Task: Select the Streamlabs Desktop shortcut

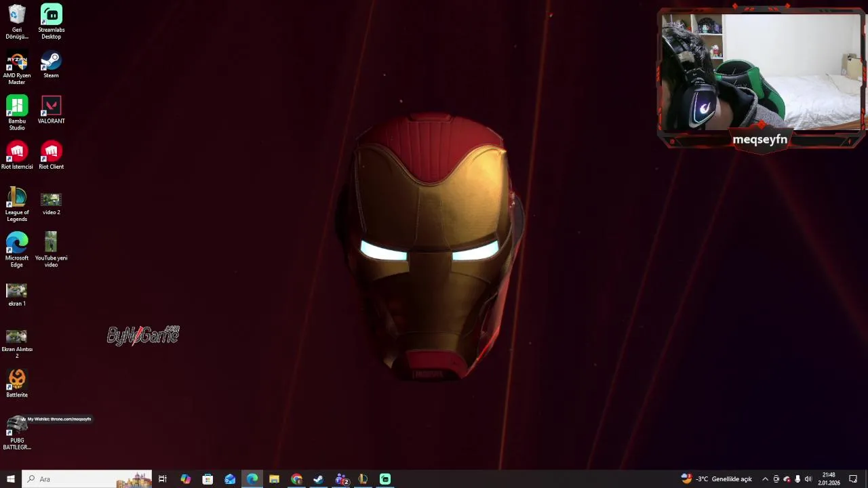Action: point(51,22)
